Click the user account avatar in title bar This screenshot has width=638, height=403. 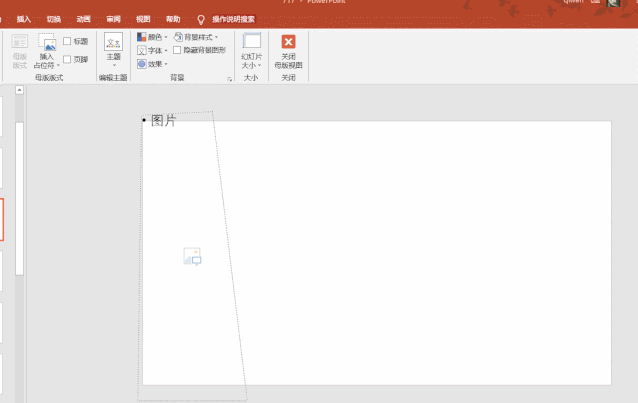pos(613,4)
